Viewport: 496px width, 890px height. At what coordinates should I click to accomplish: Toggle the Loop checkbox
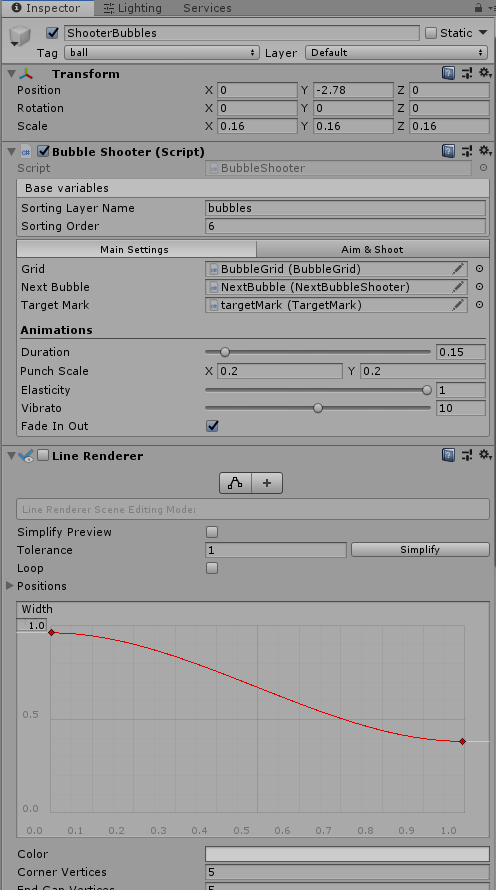pos(212,568)
